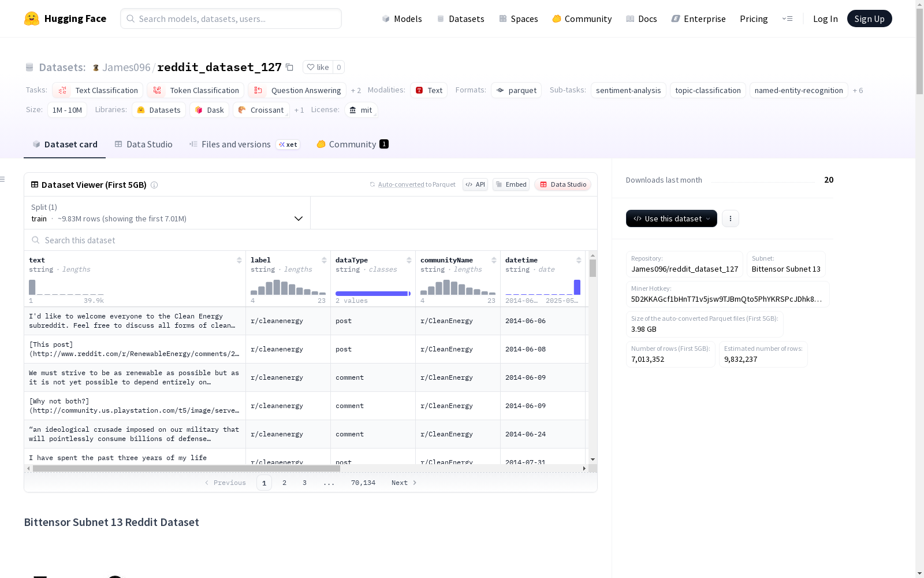
Task: Sort by the communityName column
Action: 494,260
